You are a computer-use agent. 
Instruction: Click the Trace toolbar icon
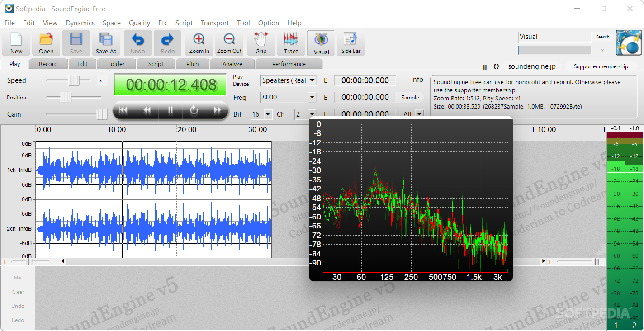(291, 43)
